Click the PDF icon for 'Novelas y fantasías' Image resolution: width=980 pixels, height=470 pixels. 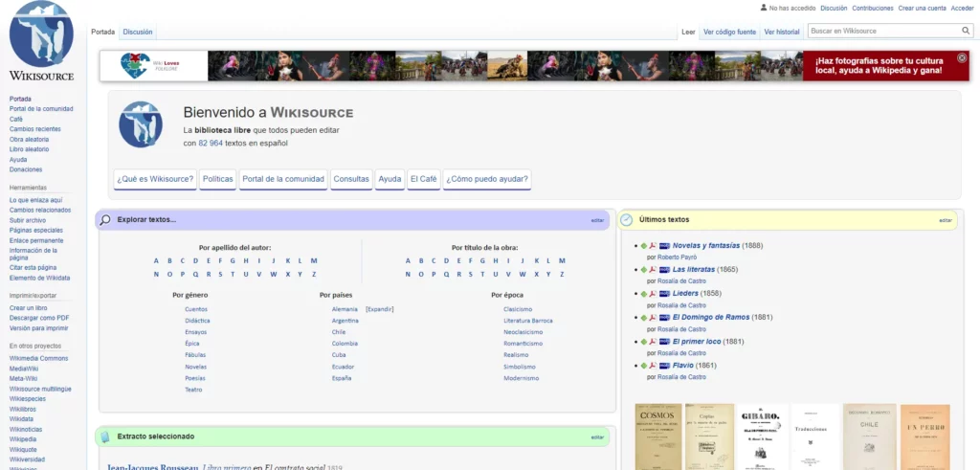click(x=652, y=246)
